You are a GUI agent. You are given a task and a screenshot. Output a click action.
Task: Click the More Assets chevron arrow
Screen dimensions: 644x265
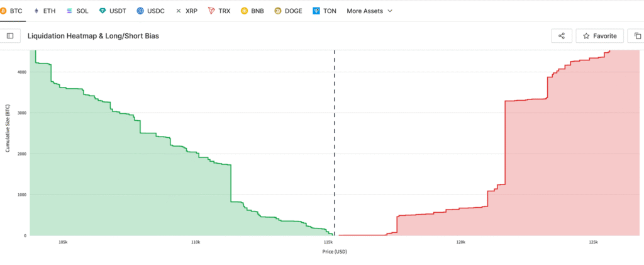click(x=390, y=11)
